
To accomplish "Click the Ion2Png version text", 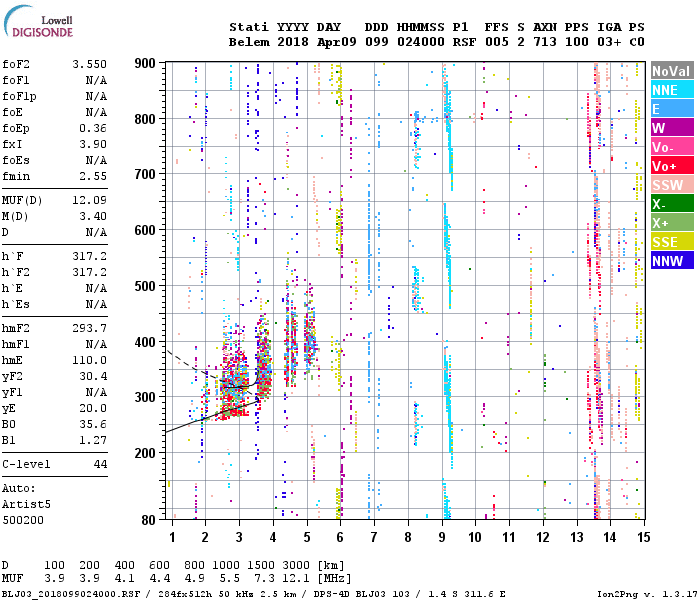I will (x=647, y=594).
